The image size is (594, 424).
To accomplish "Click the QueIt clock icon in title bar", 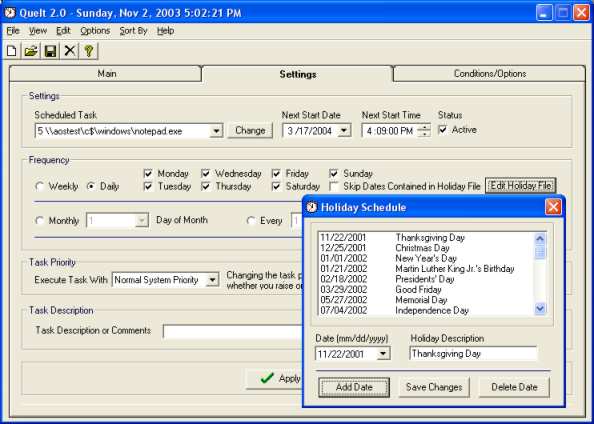I will pyautogui.click(x=10, y=13).
